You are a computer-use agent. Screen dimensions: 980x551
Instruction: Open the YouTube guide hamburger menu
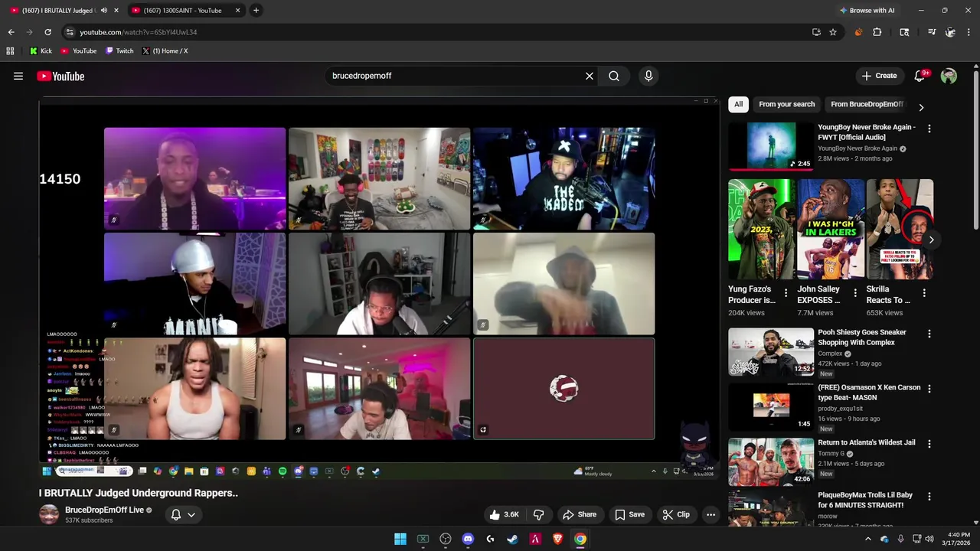click(x=18, y=76)
